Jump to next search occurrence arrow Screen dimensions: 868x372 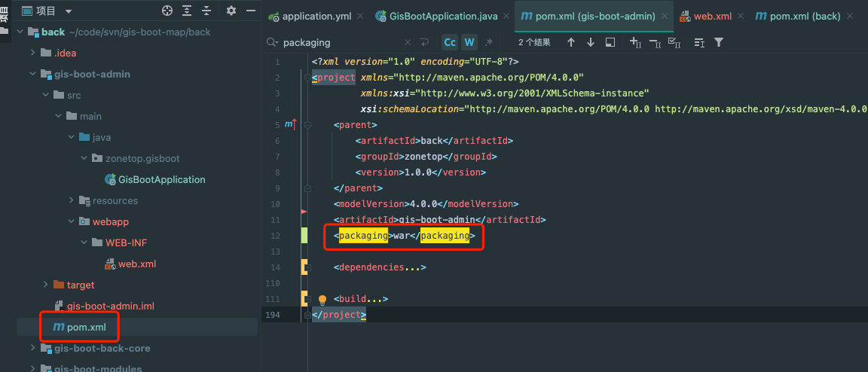[x=590, y=42]
